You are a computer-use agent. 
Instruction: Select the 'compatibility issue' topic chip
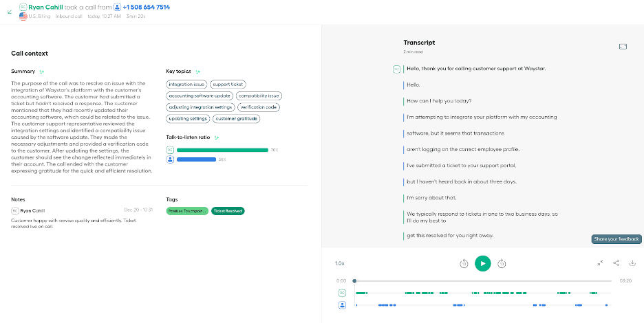259,96
